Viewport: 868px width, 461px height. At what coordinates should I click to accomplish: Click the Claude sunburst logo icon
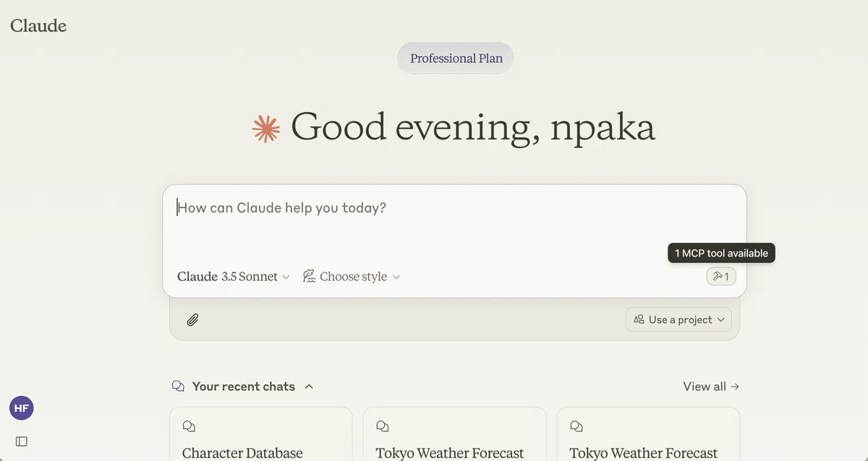click(x=265, y=128)
